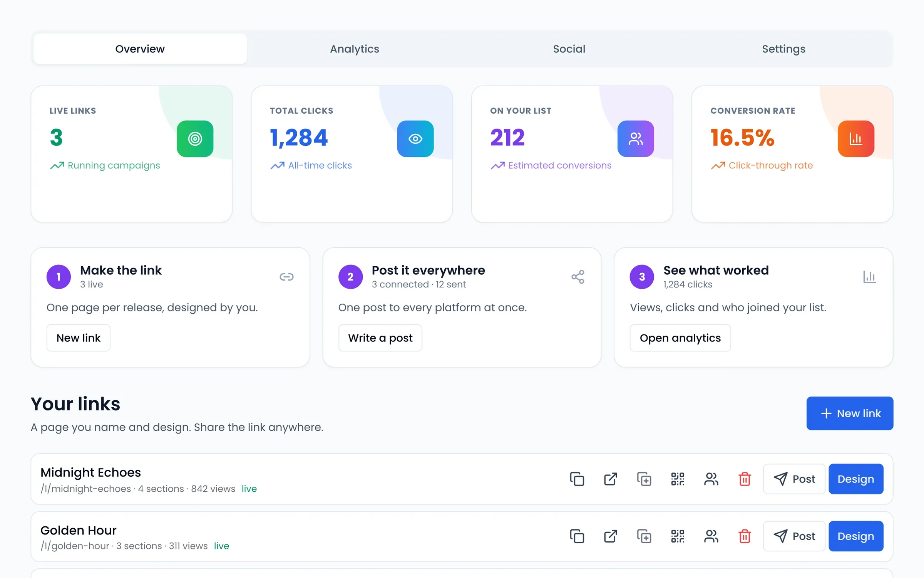
Task: Copy the Midnight Echoes link
Action: (x=577, y=479)
